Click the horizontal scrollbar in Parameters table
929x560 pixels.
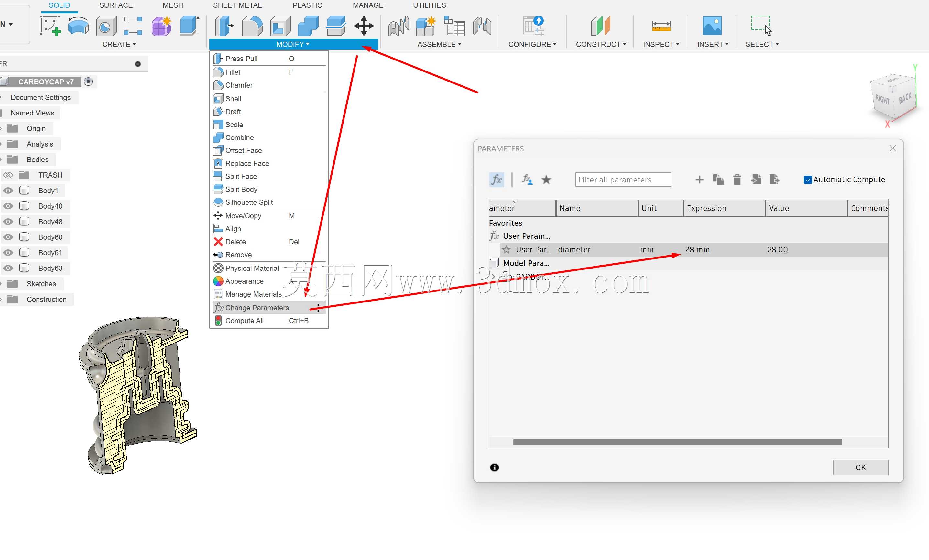point(677,442)
